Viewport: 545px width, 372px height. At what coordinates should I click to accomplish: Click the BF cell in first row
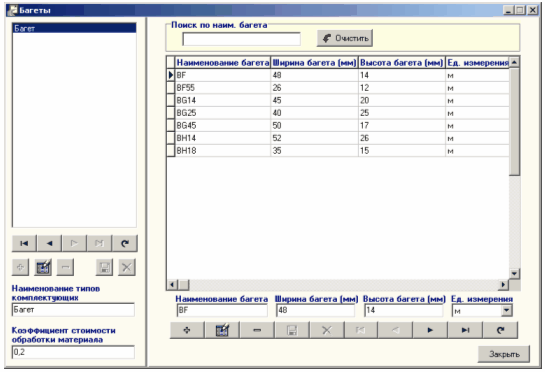click(x=223, y=75)
